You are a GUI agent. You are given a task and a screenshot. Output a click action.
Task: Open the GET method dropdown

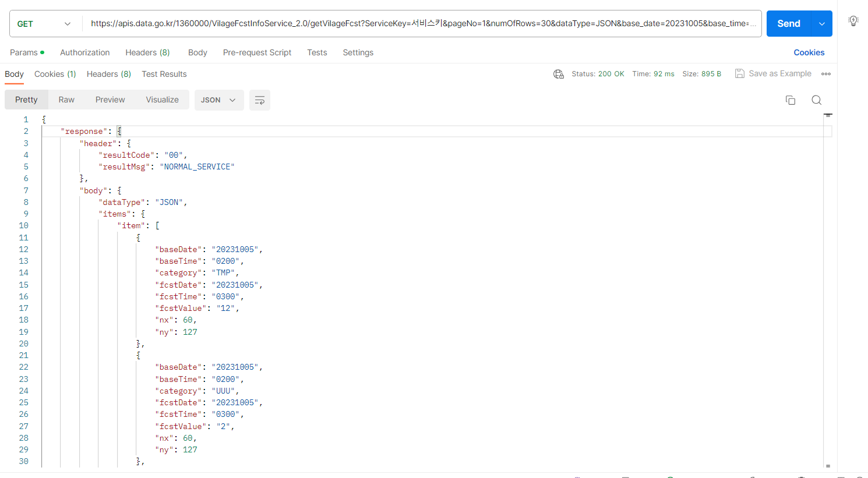44,24
